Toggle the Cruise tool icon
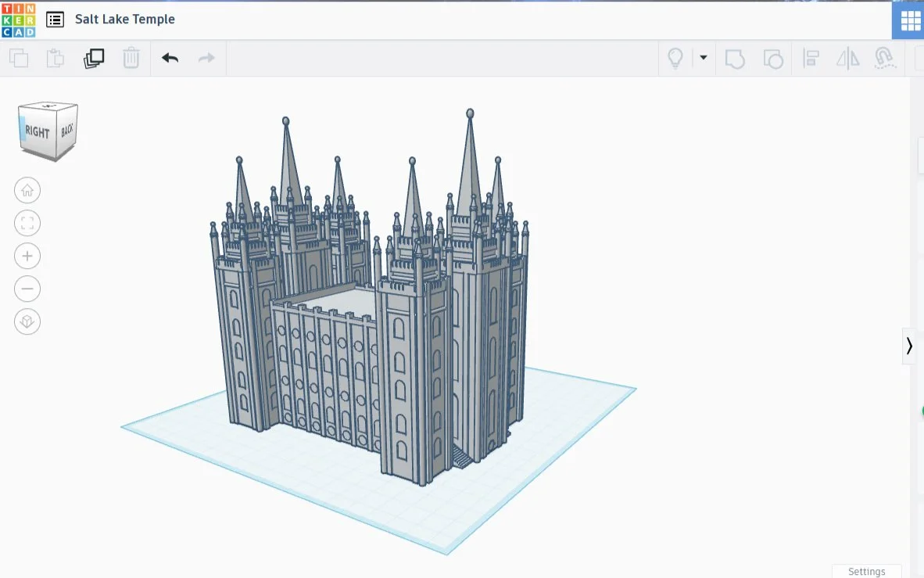This screenshot has height=578, width=924. point(885,58)
